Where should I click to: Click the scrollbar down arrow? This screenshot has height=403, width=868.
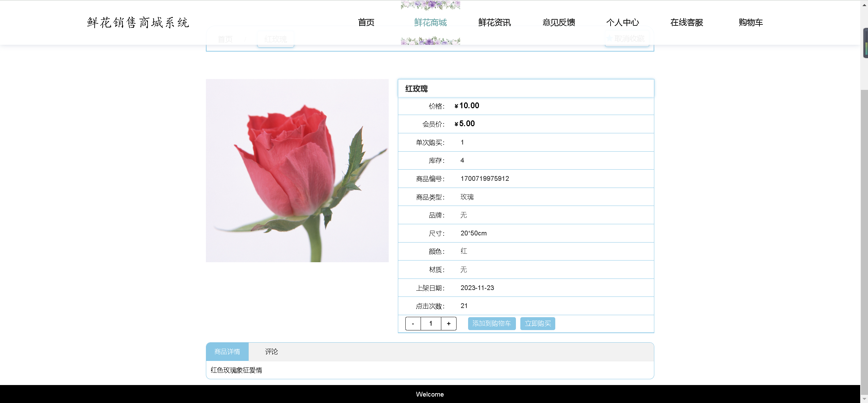coord(864,399)
